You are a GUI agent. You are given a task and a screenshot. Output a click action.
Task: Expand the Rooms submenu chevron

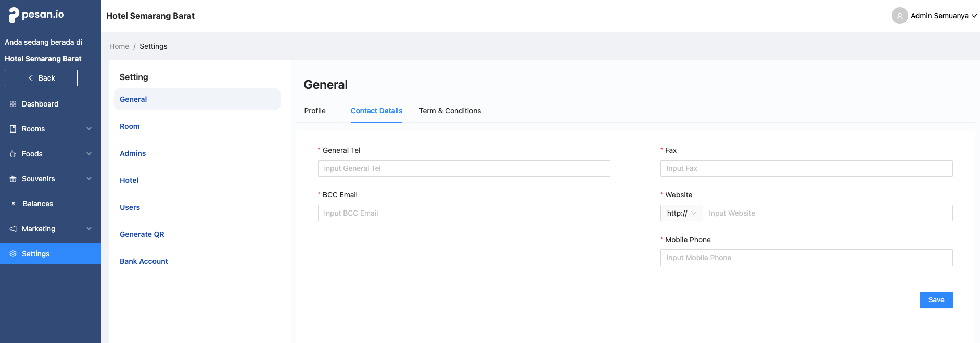pyautogui.click(x=89, y=129)
